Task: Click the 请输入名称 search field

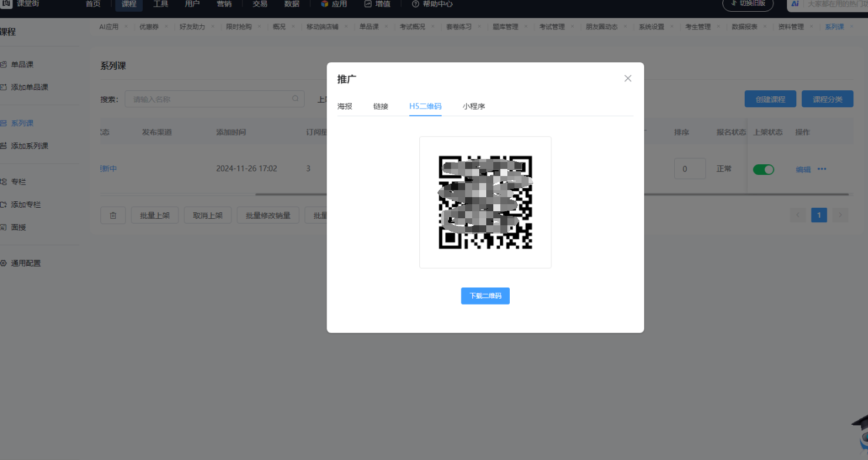Action: click(x=214, y=99)
